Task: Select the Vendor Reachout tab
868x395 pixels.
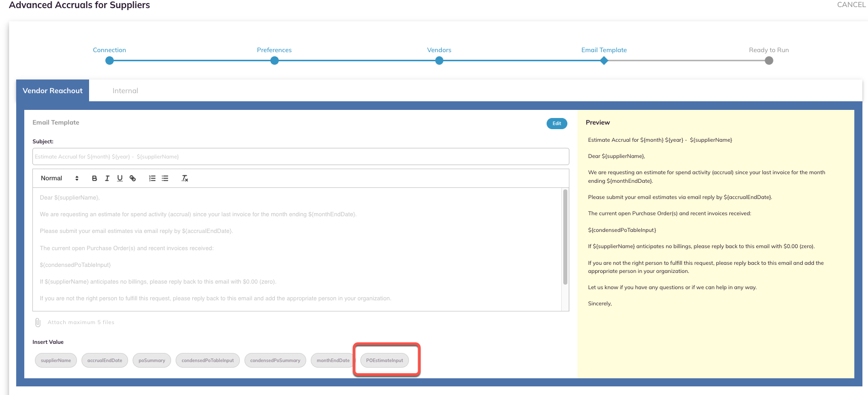Action: (53, 91)
